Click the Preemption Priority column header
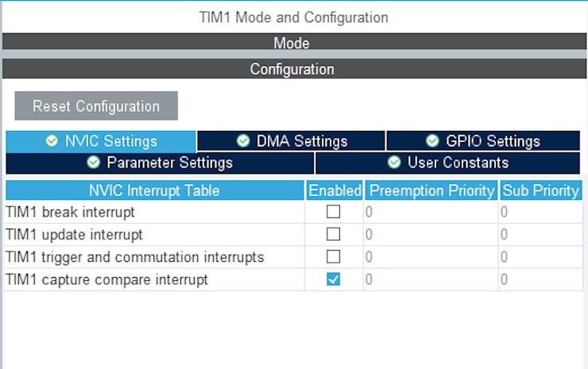The height and width of the screenshot is (369, 588). coord(431,190)
